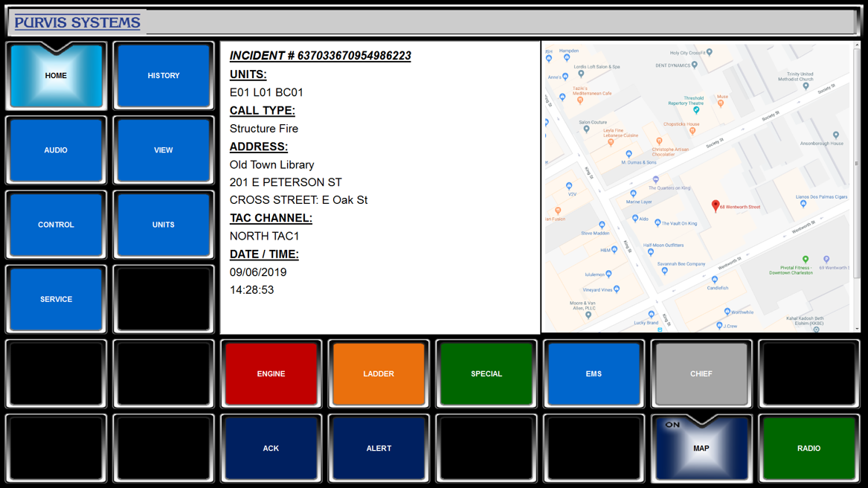Click The Vault On King map marker

[658, 222]
